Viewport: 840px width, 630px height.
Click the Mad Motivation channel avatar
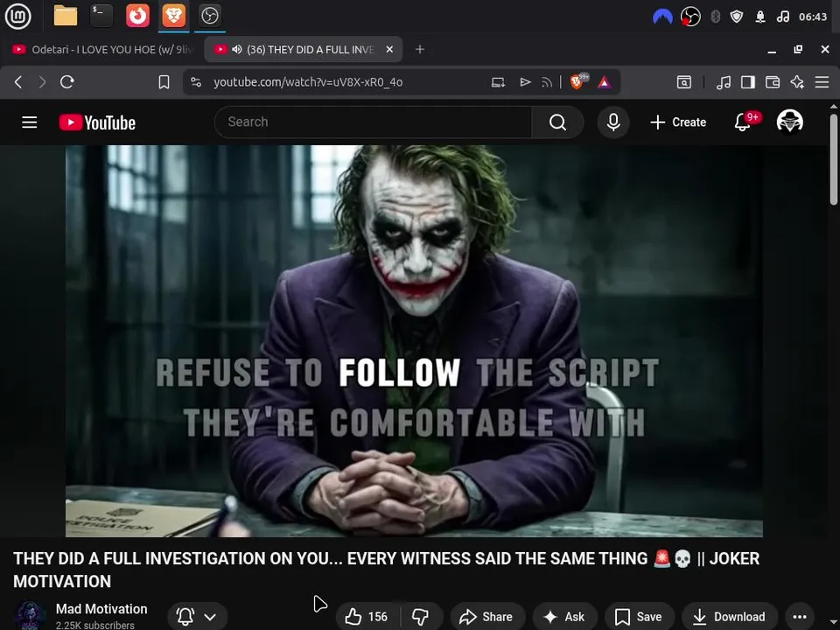point(30,615)
